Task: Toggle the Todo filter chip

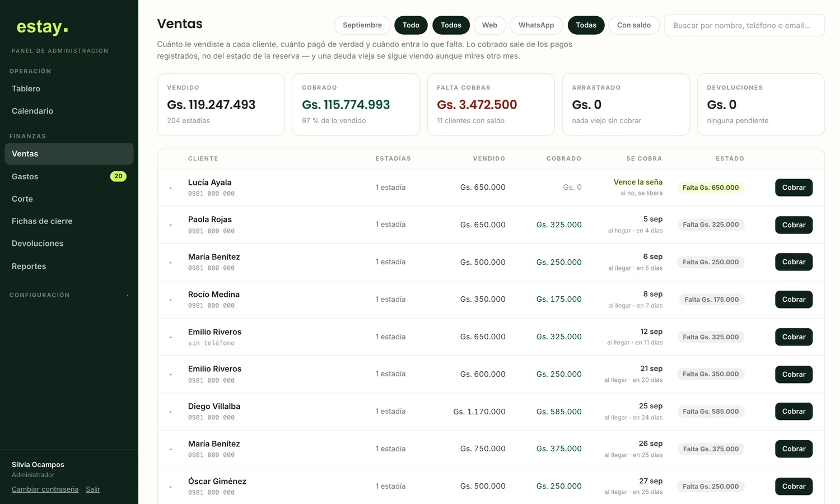Action: pos(411,25)
